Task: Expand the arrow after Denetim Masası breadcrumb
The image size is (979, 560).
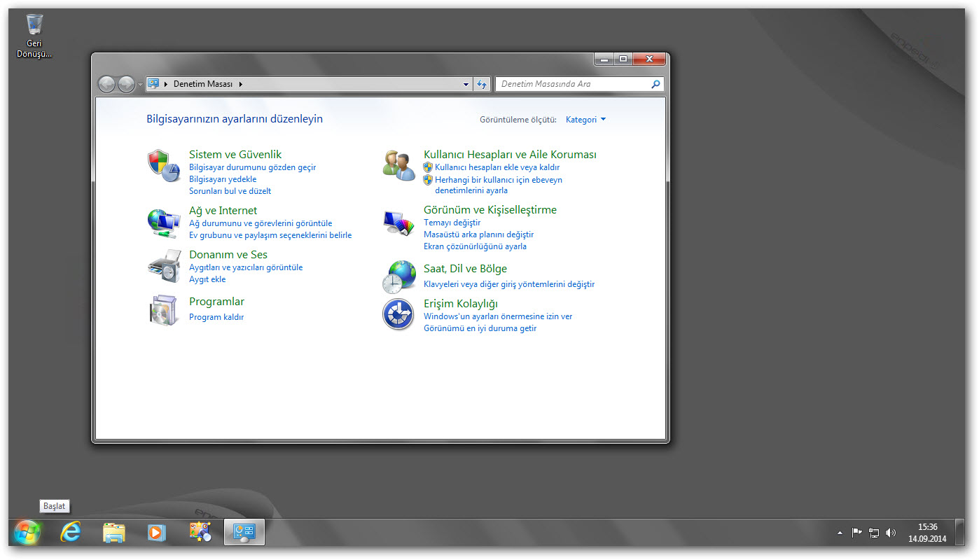Action: [240, 84]
